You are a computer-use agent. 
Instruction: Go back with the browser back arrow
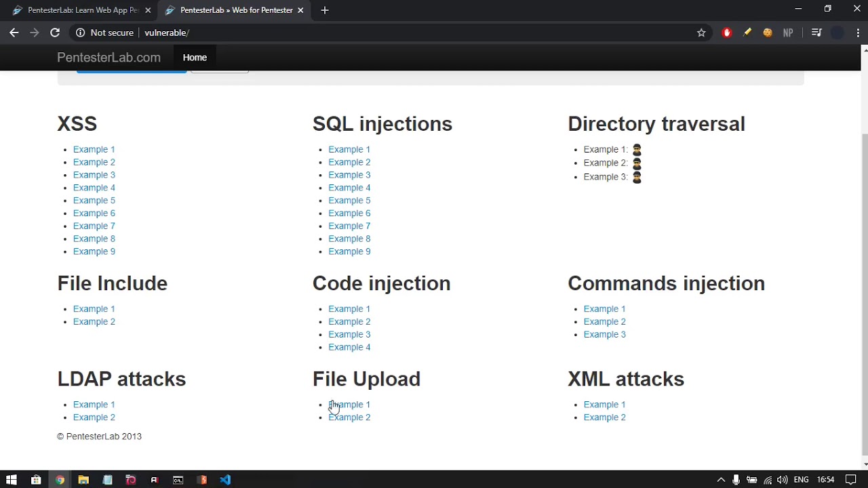click(x=14, y=33)
